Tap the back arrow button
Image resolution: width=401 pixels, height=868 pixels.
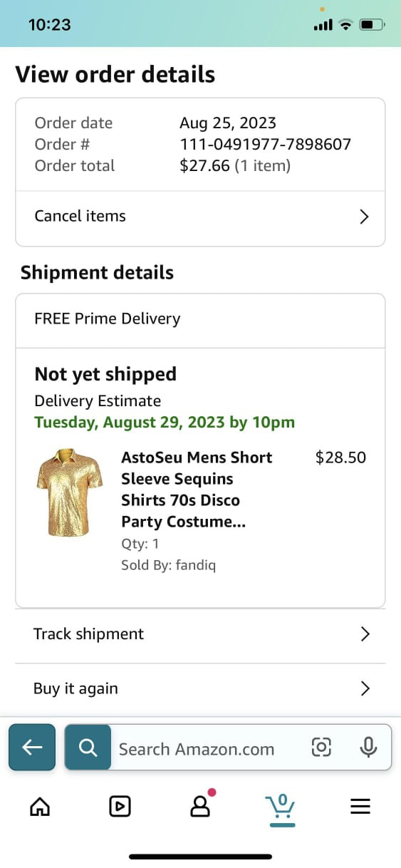pyautogui.click(x=32, y=747)
